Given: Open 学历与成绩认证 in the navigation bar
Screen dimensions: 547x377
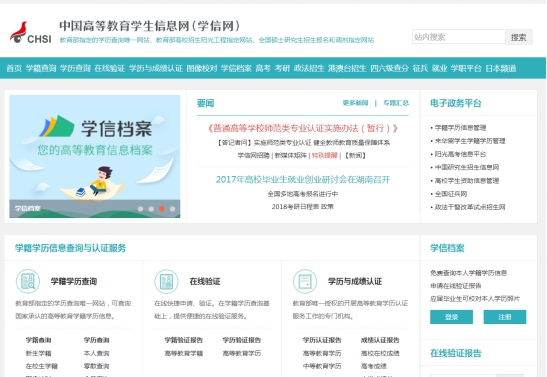Looking at the screenshot, I should [x=156, y=68].
